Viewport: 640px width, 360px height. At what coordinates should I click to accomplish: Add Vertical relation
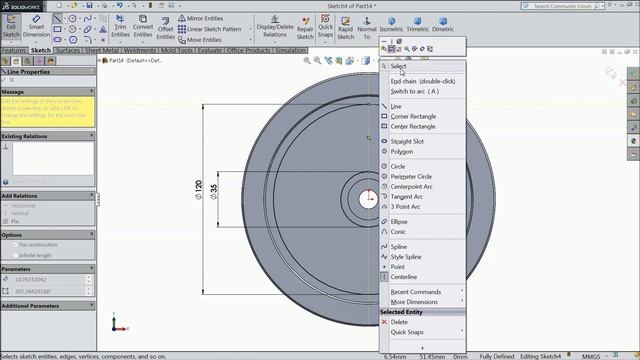[x=16, y=213]
